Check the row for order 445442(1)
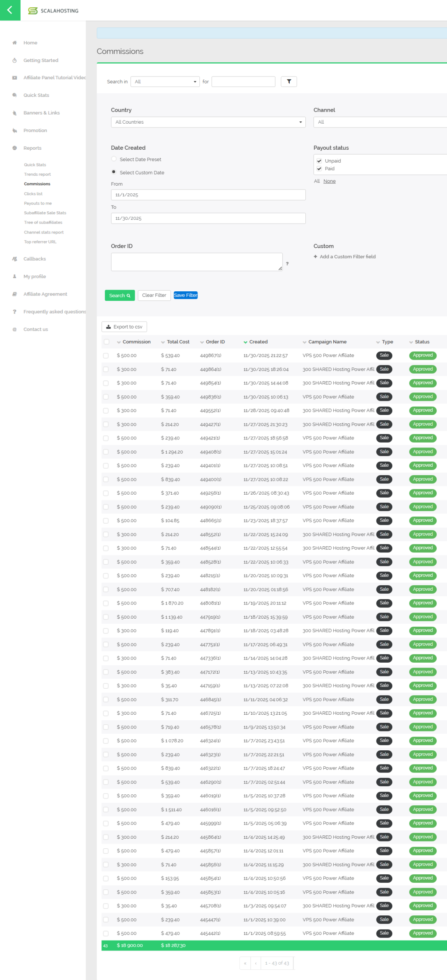This screenshot has height=980, width=447. [x=106, y=934]
